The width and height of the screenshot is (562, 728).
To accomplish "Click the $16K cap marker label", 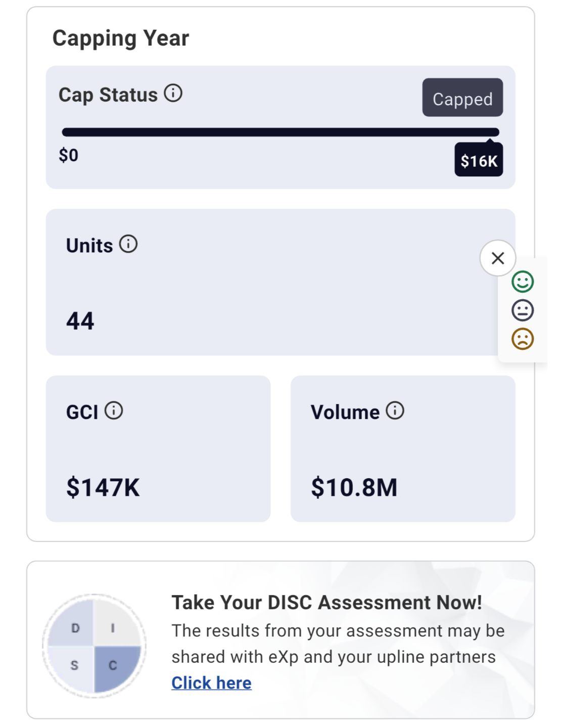I will 478,161.
